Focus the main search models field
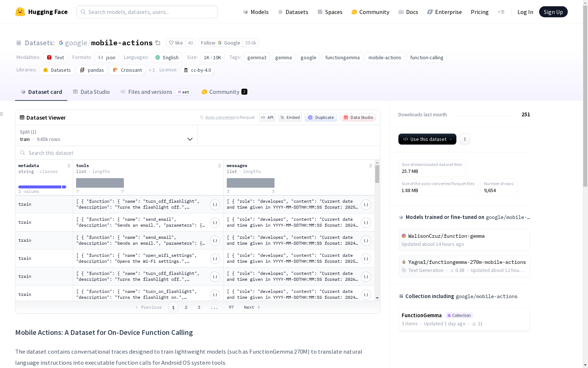 [147, 12]
